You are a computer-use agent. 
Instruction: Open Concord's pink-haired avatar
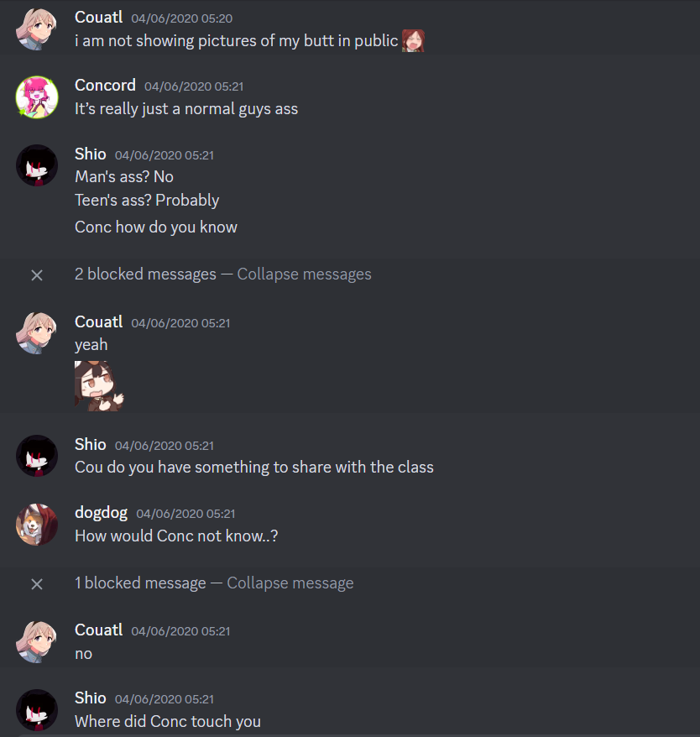[x=37, y=97]
